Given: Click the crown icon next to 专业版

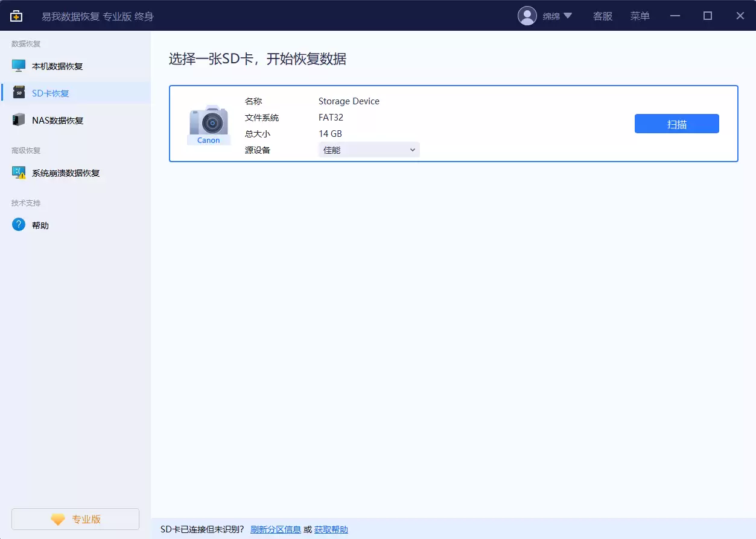Looking at the screenshot, I should pos(57,519).
